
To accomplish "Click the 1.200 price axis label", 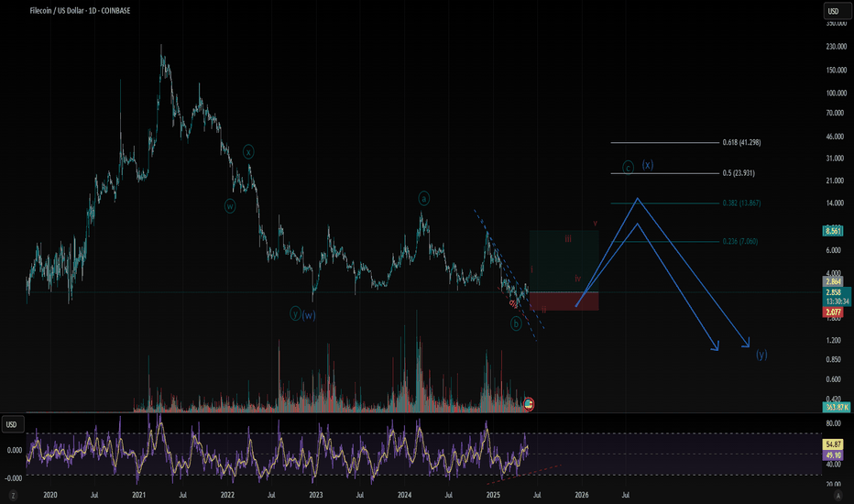I will pyautogui.click(x=833, y=341).
